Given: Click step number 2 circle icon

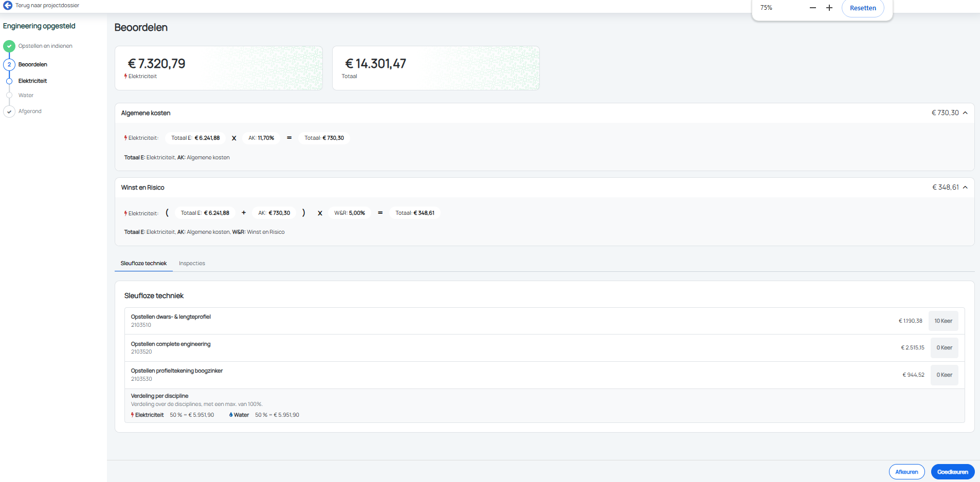Looking at the screenshot, I should [9, 65].
